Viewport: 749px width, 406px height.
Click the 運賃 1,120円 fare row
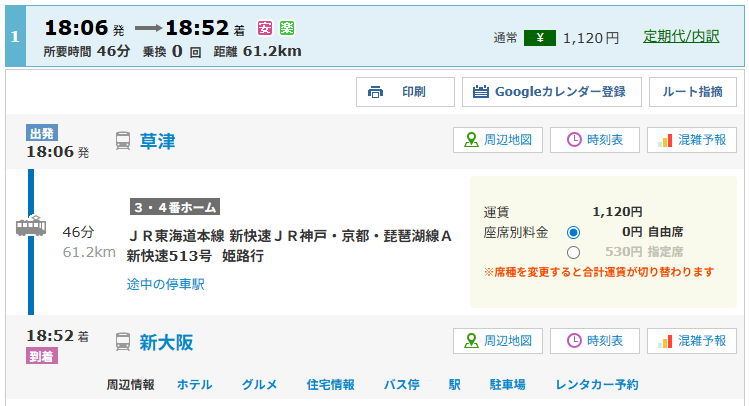[563, 212]
